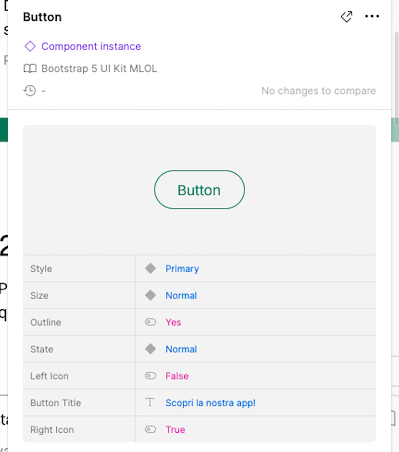Click the outlined green Button preview
399x452 pixels.
[199, 190]
